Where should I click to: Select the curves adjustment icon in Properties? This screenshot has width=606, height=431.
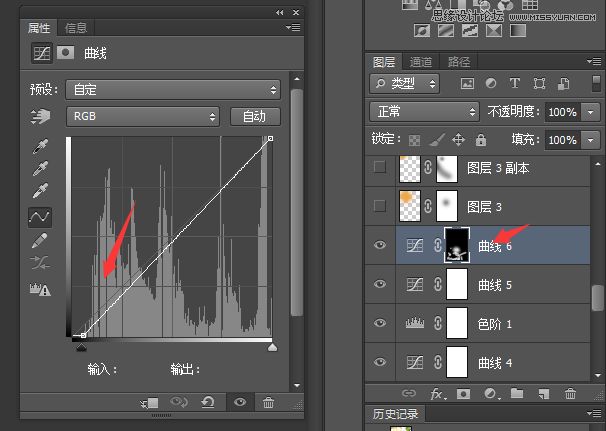click(41, 53)
